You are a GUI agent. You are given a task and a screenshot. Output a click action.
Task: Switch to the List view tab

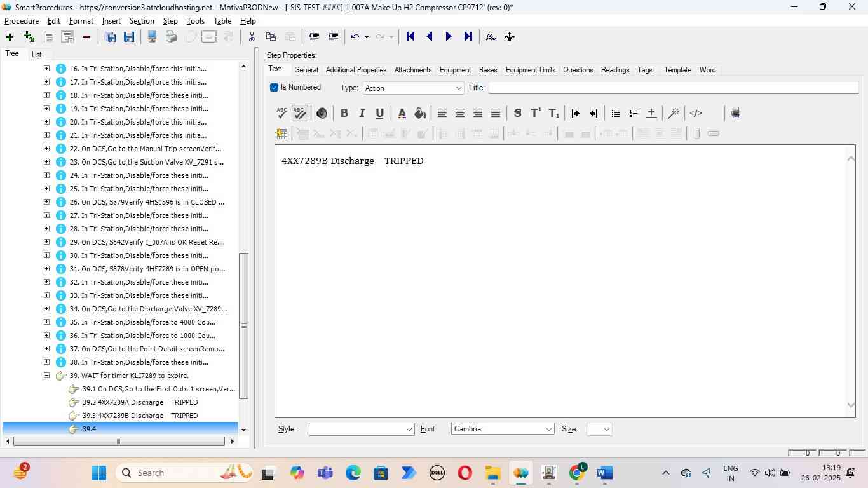[36, 55]
